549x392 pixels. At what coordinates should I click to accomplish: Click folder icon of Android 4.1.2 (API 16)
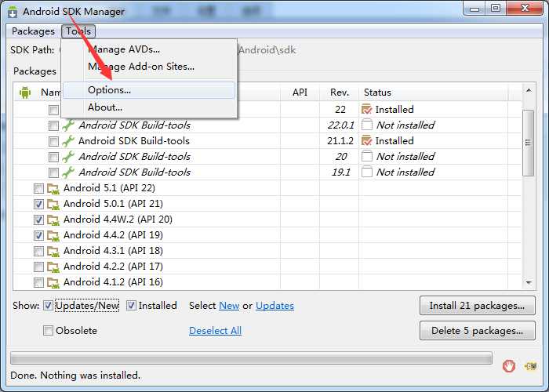[x=53, y=283]
